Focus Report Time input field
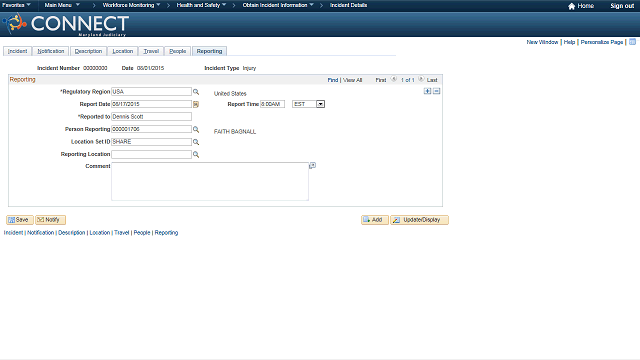The image size is (640, 360). point(272,104)
